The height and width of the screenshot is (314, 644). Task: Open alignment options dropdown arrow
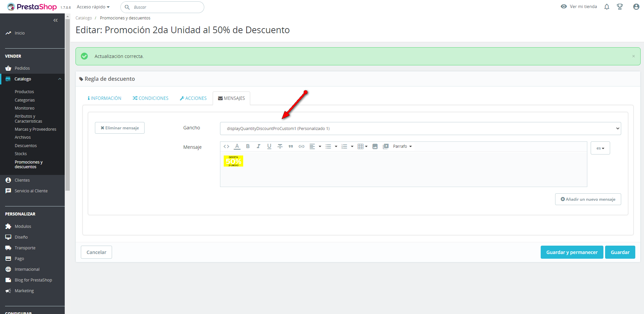(320, 146)
